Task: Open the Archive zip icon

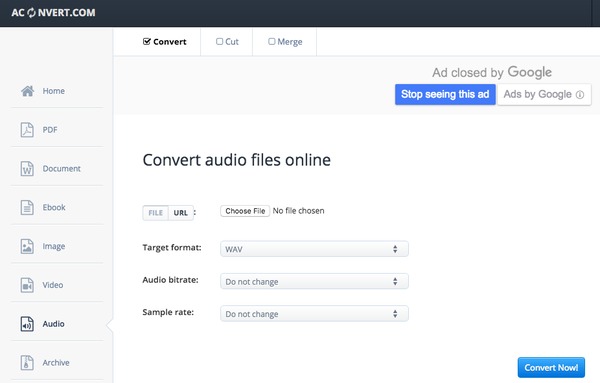Action: click(27, 363)
